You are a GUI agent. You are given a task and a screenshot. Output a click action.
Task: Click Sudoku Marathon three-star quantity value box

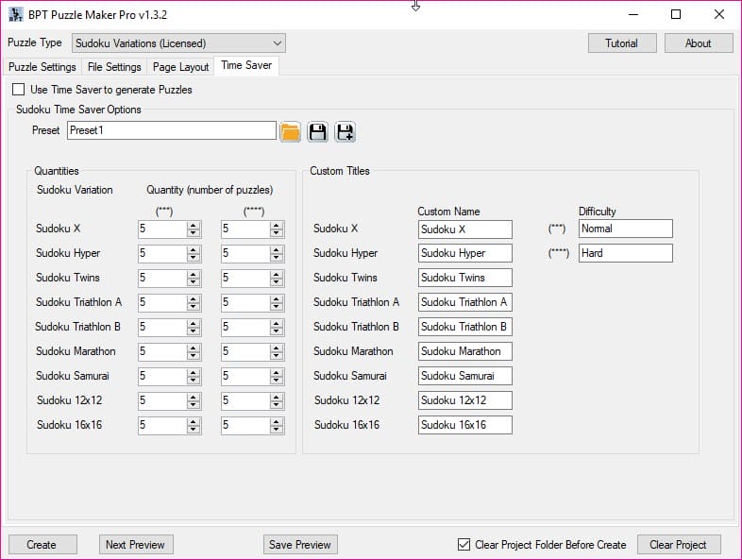pyautogui.click(x=162, y=351)
